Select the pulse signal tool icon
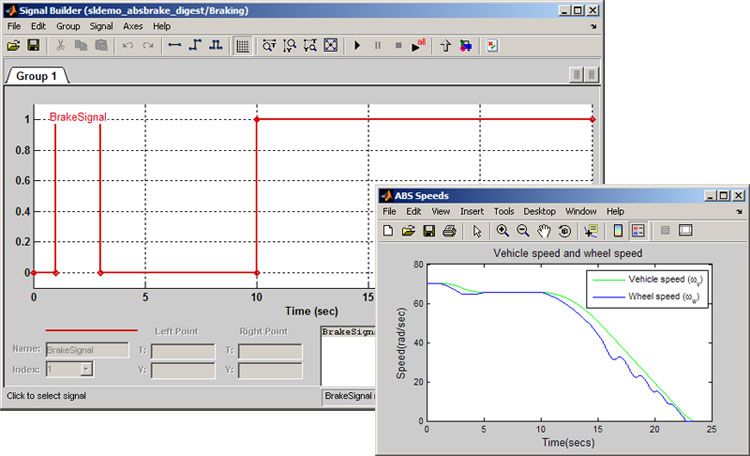Image resolution: width=750 pixels, height=456 pixels. click(x=215, y=46)
